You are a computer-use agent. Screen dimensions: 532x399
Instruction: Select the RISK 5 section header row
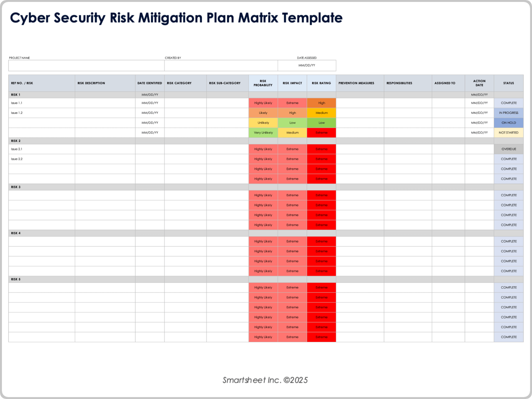(x=42, y=279)
